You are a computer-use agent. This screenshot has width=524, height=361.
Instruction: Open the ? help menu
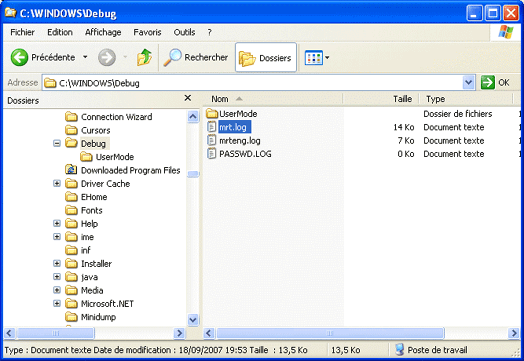click(x=210, y=32)
